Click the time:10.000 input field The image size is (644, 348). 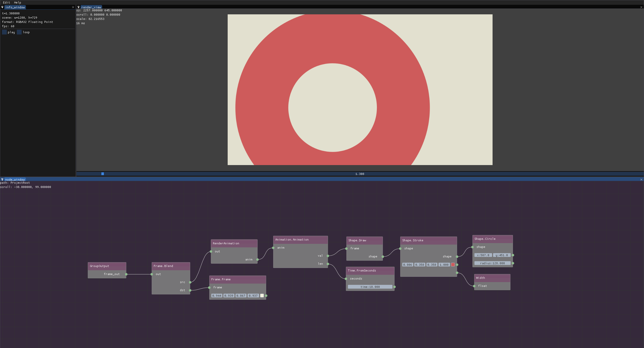(370, 287)
